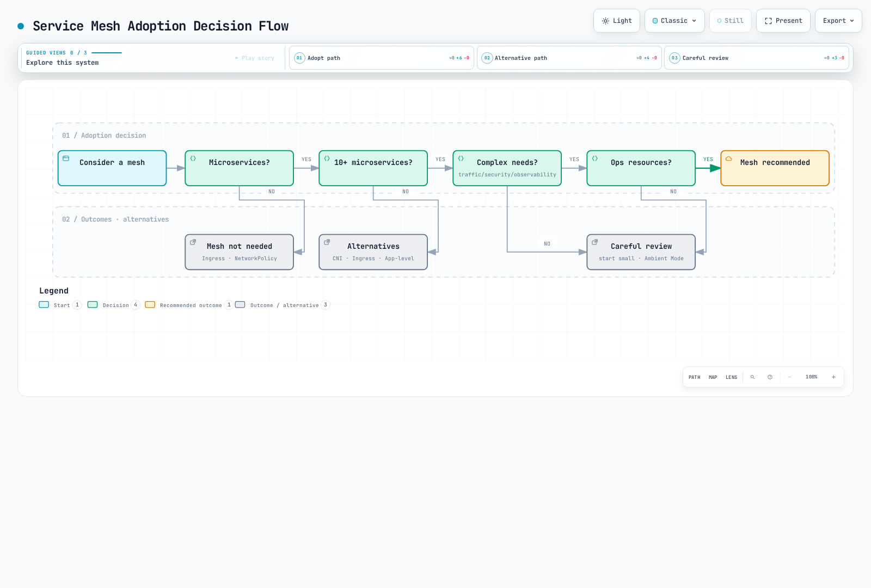
Task: Click outcome icon on Careful review node
Action: 594,242
